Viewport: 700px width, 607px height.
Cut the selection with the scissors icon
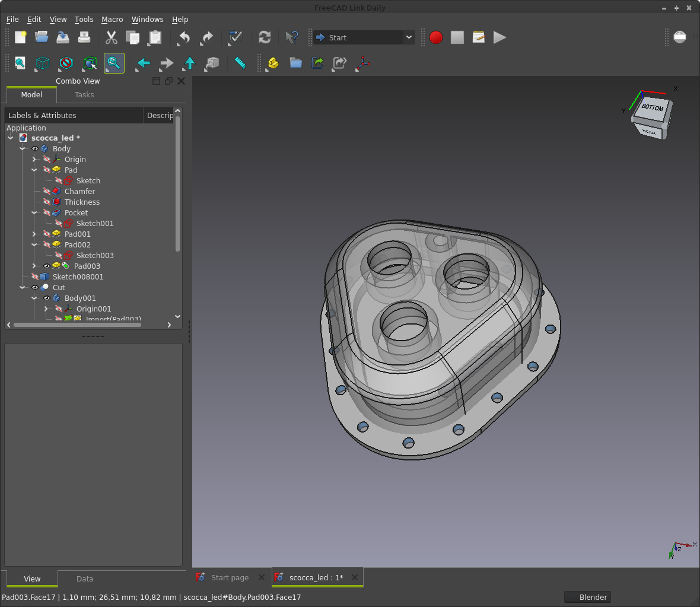111,37
